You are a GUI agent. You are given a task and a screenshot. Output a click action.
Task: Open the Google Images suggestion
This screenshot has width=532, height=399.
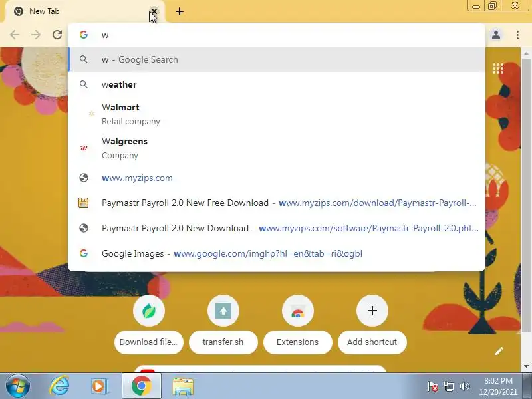[x=277, y=253]
